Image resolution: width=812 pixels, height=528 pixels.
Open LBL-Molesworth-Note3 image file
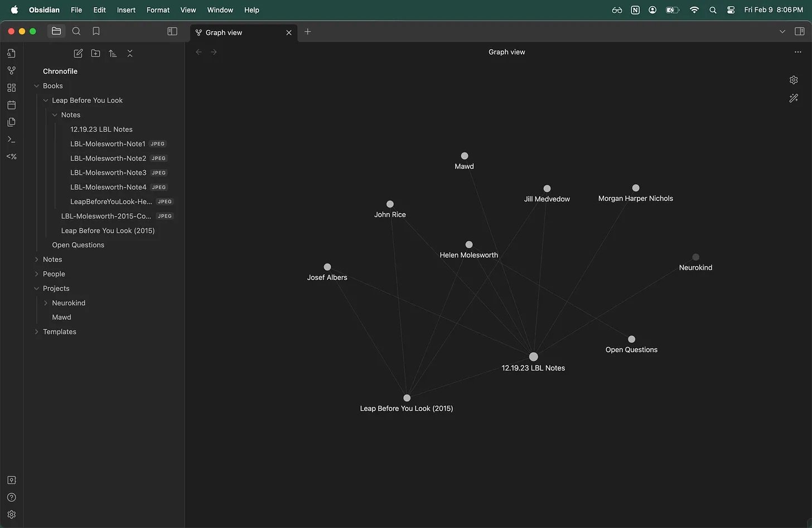108,172
